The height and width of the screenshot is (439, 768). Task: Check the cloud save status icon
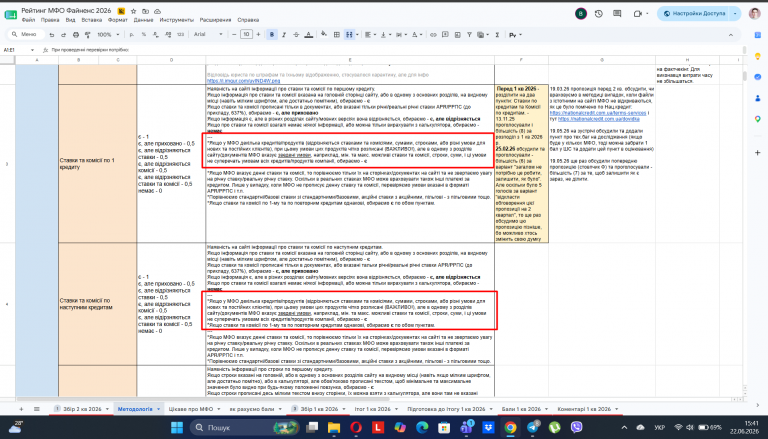(x=157, y=11)
